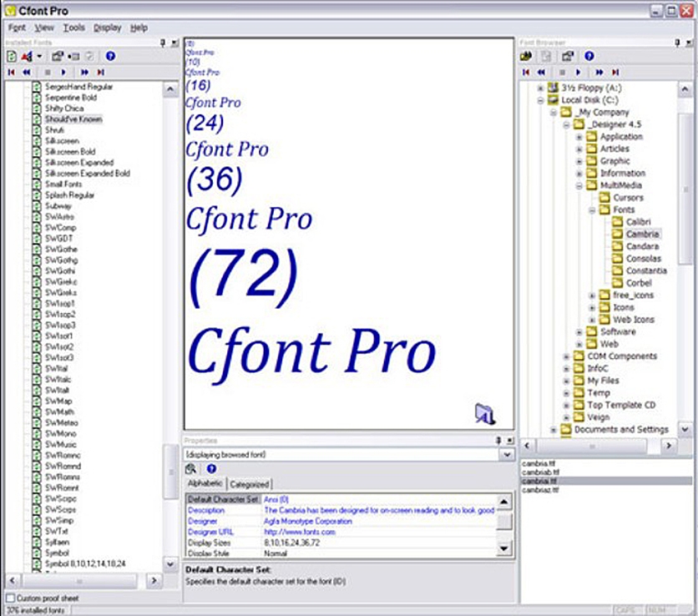Image resolution: width=698 pixels, height=616 pixels.
Task: Select the Silkscreen Expanded Bold font
Action: [87, 173]
